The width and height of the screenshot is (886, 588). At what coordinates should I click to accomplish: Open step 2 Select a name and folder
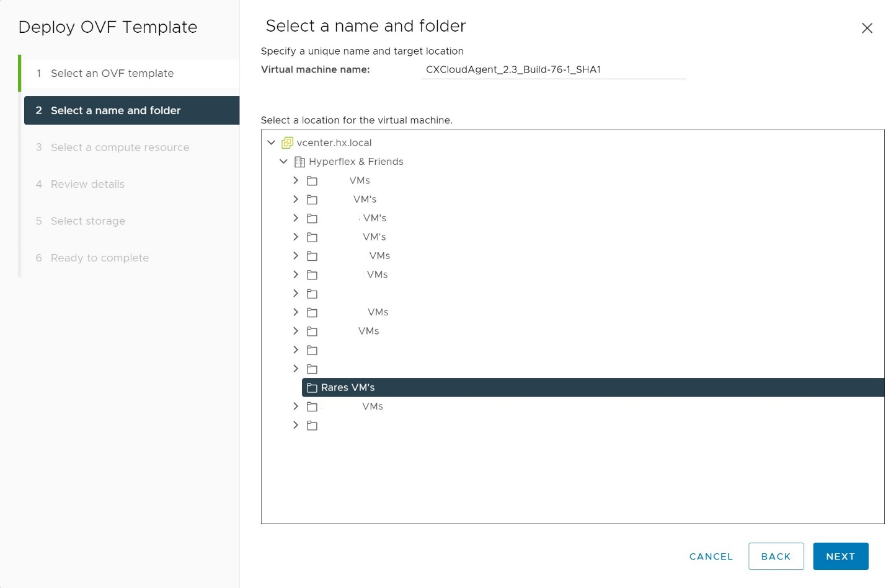pos(131,110)
